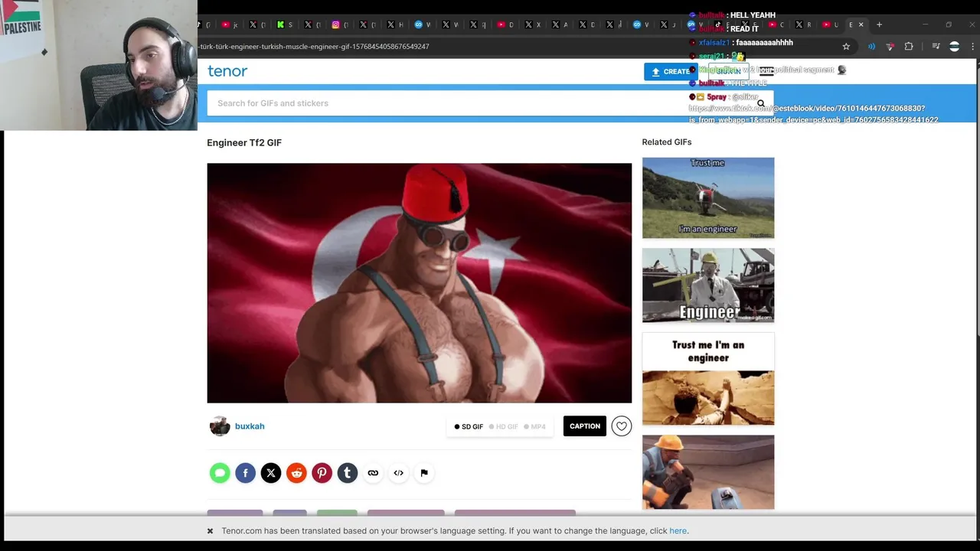This screenshot has width=980, height=551.
Task: Open the Chrome three-dot menu
Action: click(x=972, y=47)
